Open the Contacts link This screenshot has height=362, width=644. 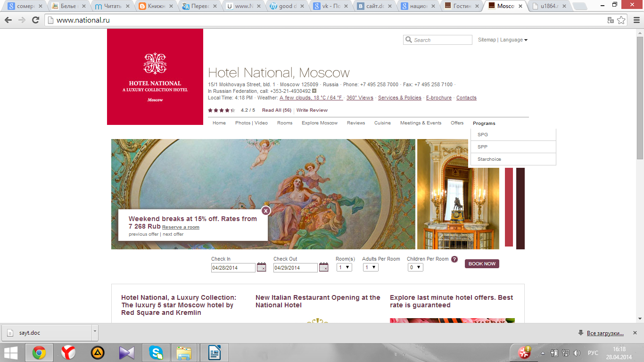pyautogui.click(x=466, y=98)
